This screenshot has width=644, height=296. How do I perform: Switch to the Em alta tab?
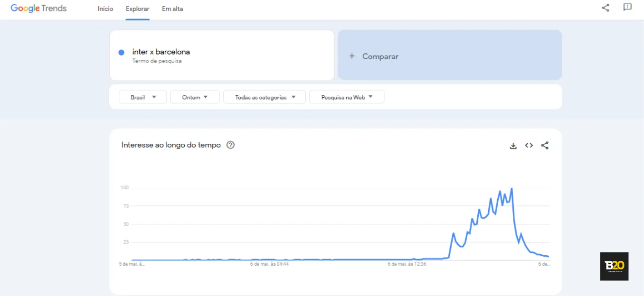172,9
